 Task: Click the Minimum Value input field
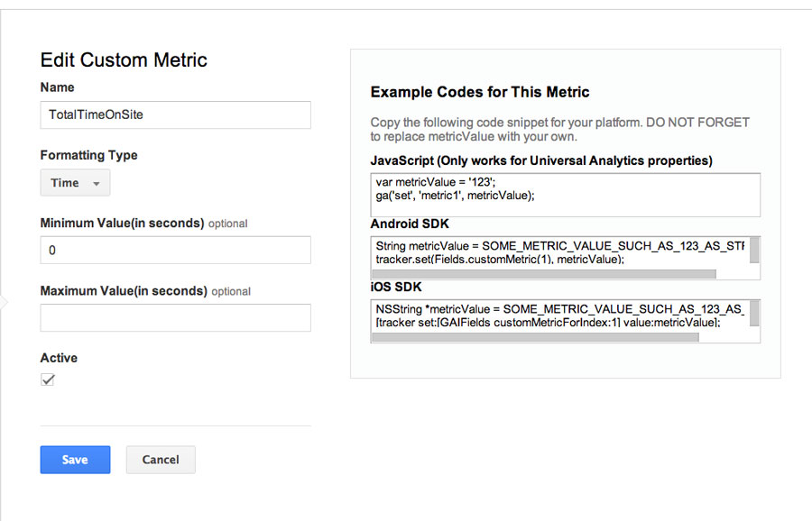[x=176, y=251]
